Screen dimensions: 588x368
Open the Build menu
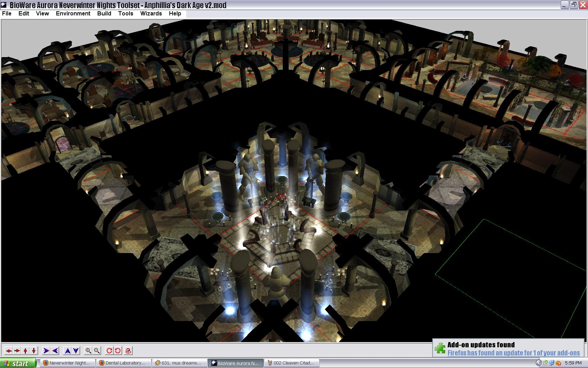coord(104,13)
